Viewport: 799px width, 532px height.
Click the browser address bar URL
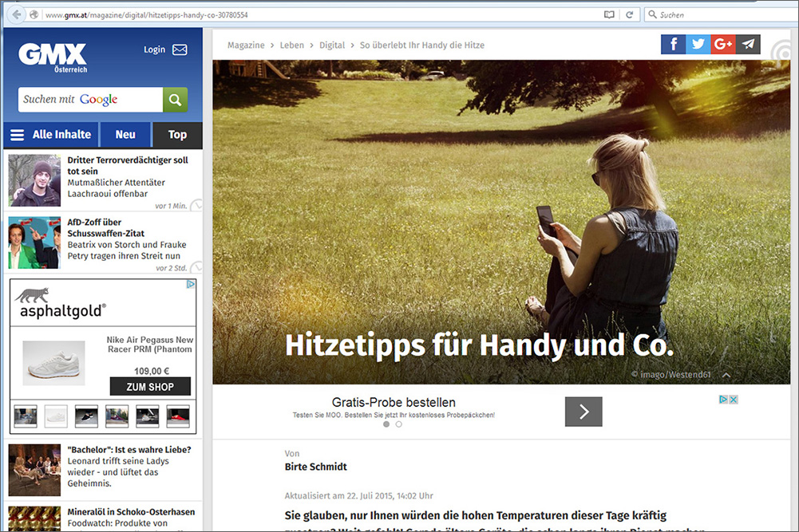[147, 15]
